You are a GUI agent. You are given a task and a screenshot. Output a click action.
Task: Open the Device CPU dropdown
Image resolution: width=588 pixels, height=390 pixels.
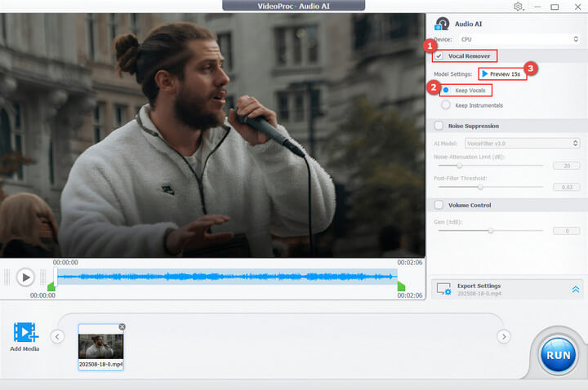tap(519, 39)
